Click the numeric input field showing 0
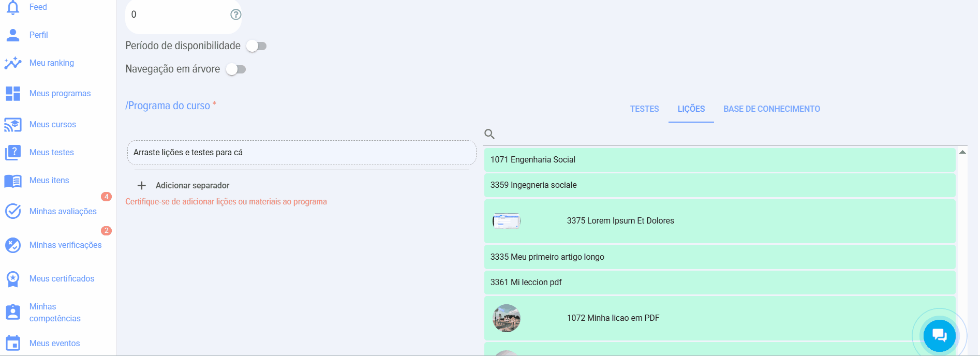This screenshot has width=980, height=356. (x=176, y=14)
